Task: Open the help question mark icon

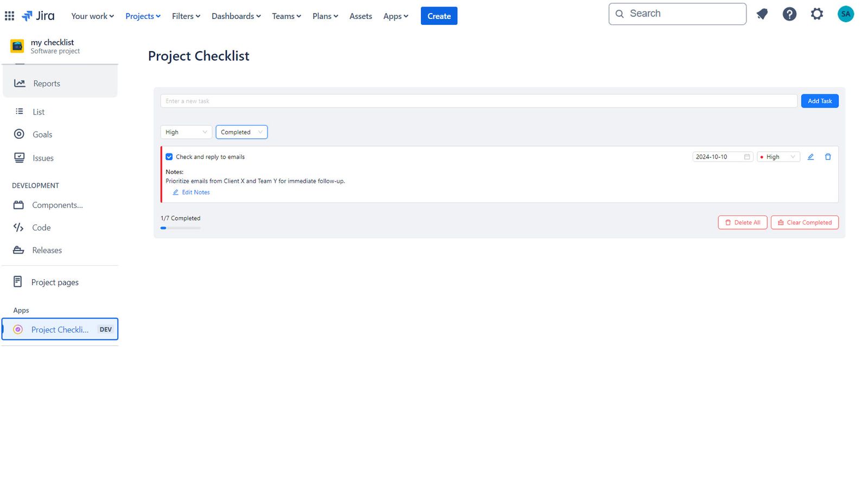Action: pos(789,14)
